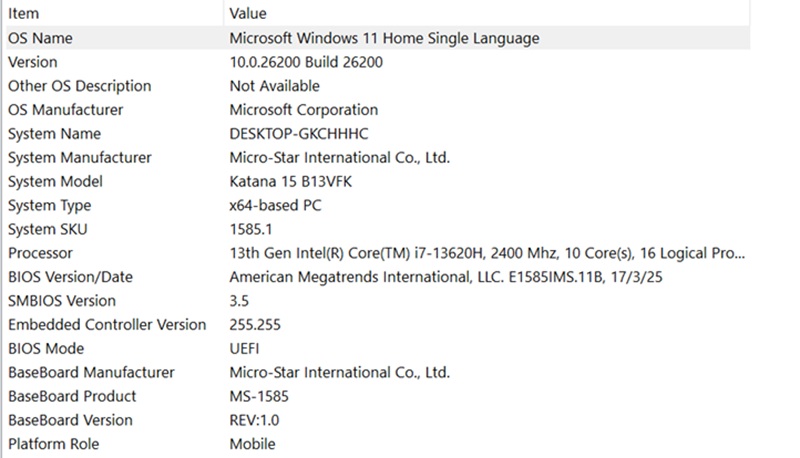Select the Version row

pyautogui.click(x=378, y=62)
